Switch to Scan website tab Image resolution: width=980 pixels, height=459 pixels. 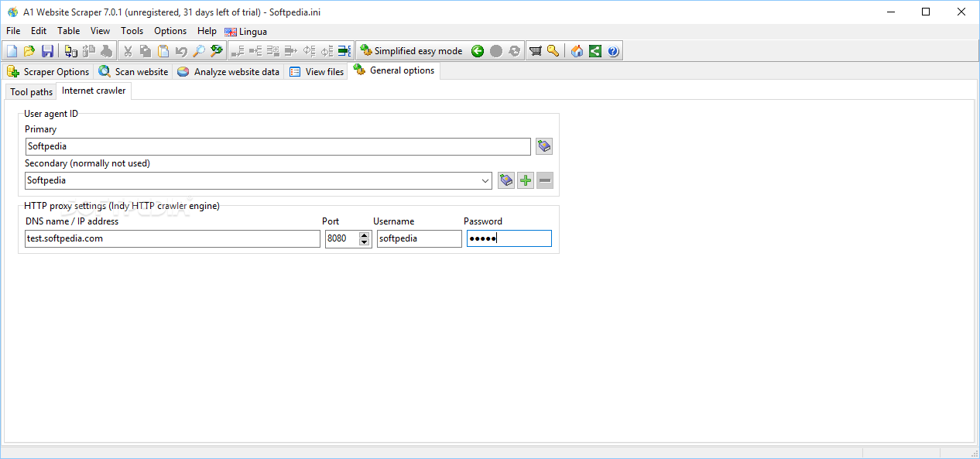tap(133, 71)
